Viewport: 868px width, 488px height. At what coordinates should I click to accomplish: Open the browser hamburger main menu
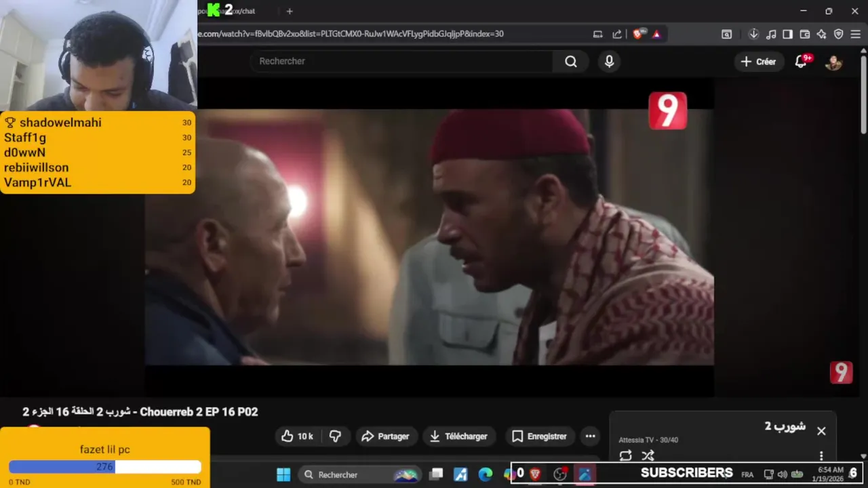pyautogui.click(x=856, y=34)
